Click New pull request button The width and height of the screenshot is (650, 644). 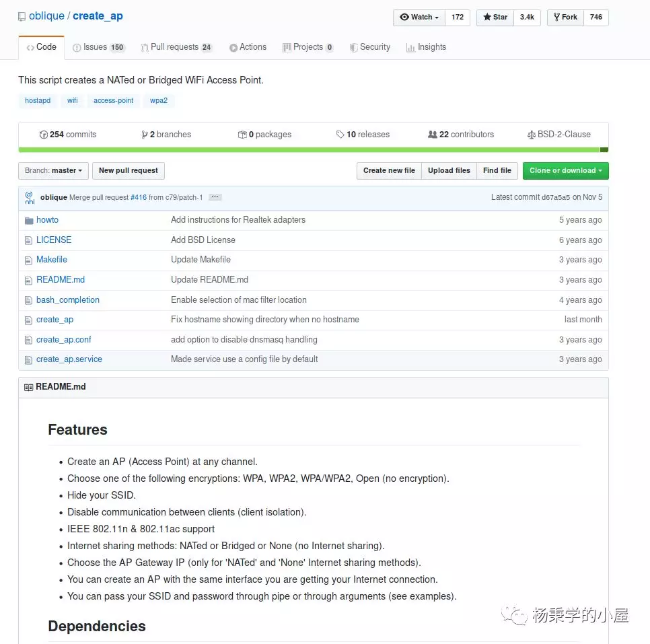[x=129, y=171]
